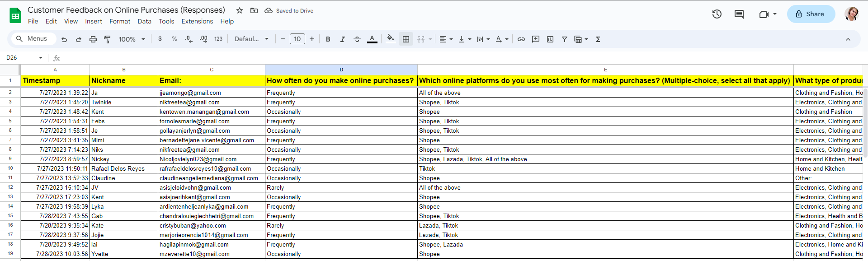Toggle bold formatting
The width and height of the screenshot is (868, 261).
click(328, 39)
